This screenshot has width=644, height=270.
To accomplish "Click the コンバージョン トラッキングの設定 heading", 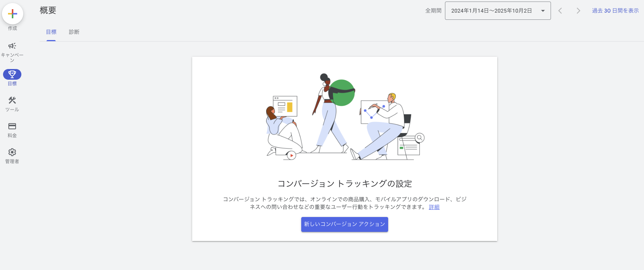I will point(345,184).
